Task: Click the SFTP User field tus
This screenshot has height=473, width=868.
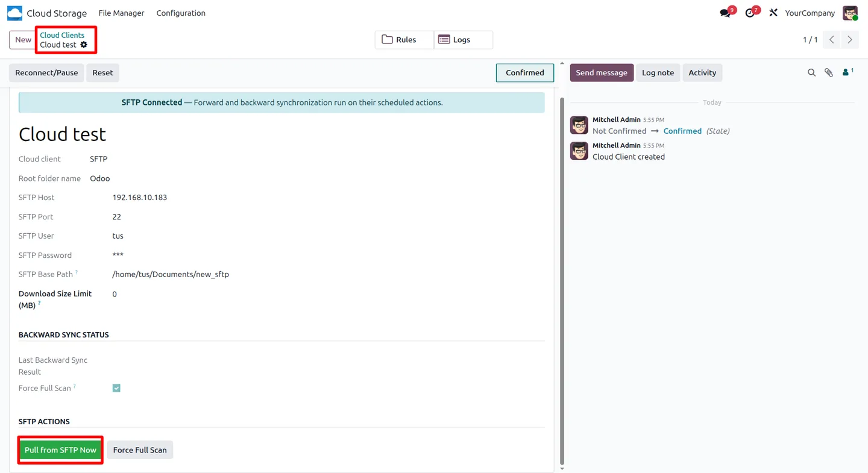Action: click(118, 236)
